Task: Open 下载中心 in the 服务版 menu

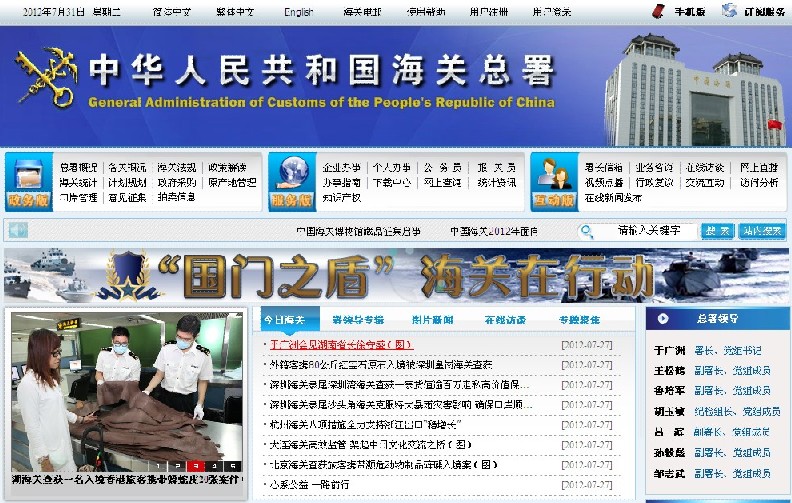Action: [392, 182]
